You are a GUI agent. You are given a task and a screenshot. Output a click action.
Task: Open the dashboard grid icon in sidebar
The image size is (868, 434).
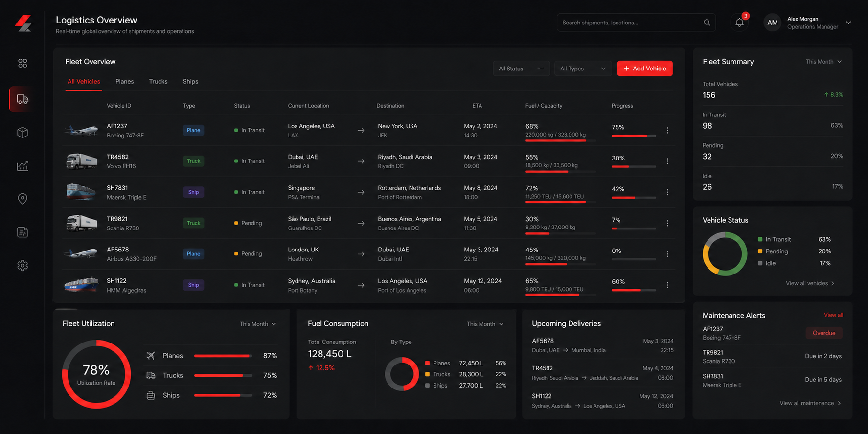click(23, 63)
